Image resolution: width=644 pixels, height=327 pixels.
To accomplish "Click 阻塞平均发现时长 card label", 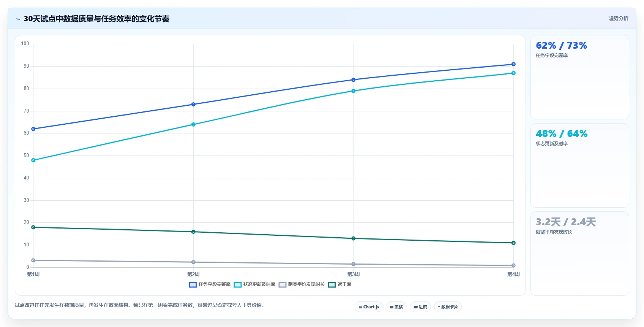I will [x=554, y=232].
